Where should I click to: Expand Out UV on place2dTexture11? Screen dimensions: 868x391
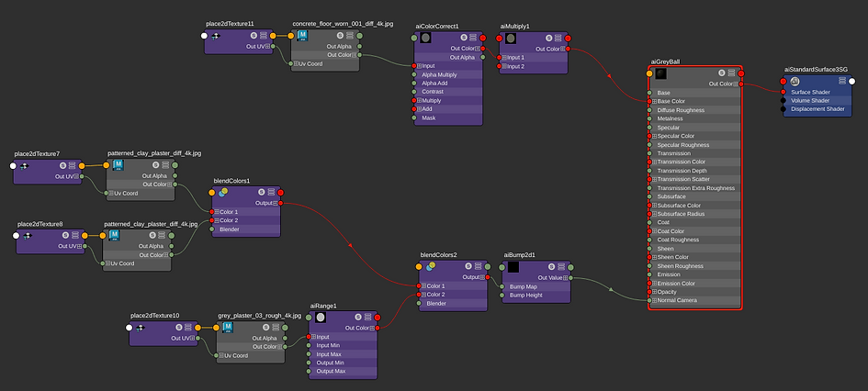268,47
